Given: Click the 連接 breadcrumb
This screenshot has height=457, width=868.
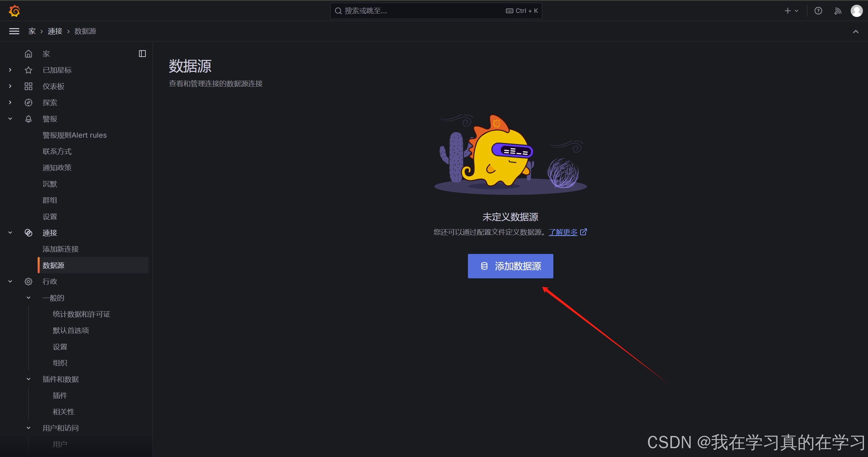Looking at the screenshot, I should [55, 31].
